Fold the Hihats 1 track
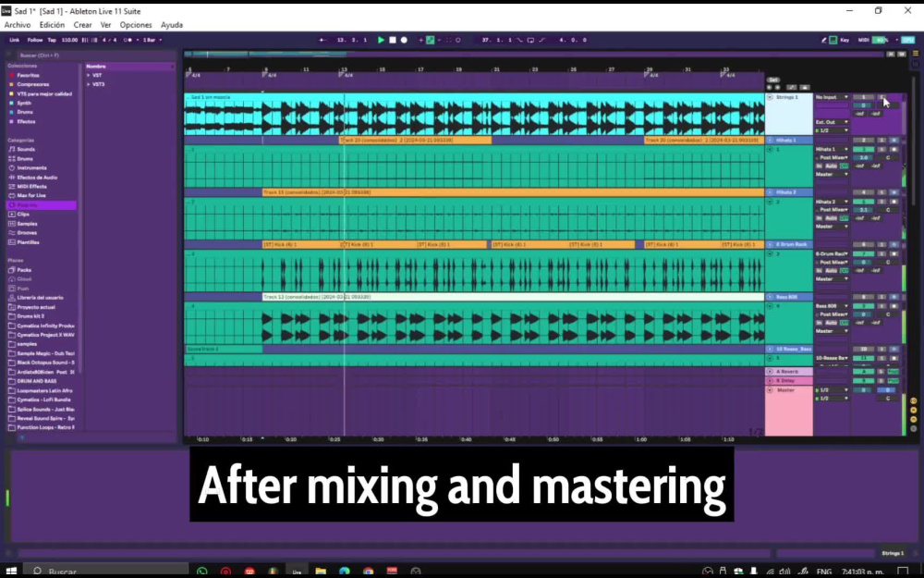 (770, 141)
